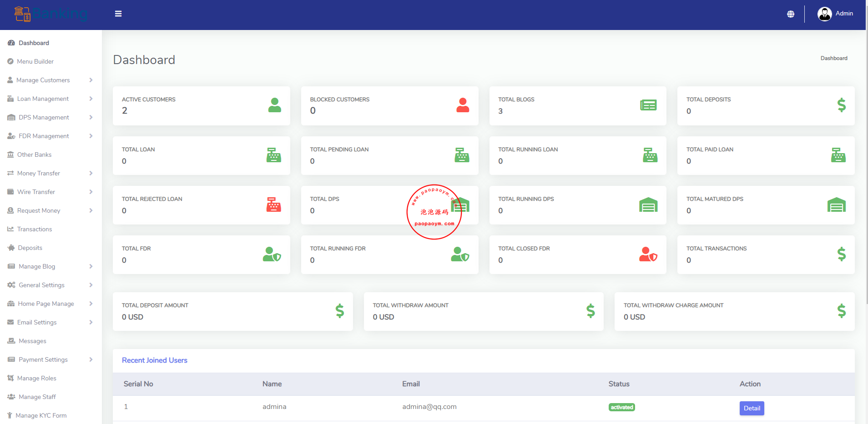
Task: Open Menu Builder in the sidebar
Action: coord(35,61)
